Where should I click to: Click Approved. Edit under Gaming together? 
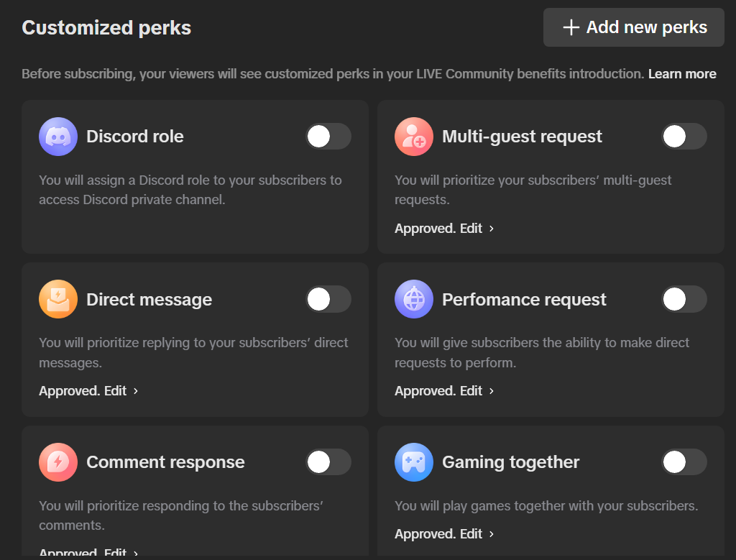438,534
